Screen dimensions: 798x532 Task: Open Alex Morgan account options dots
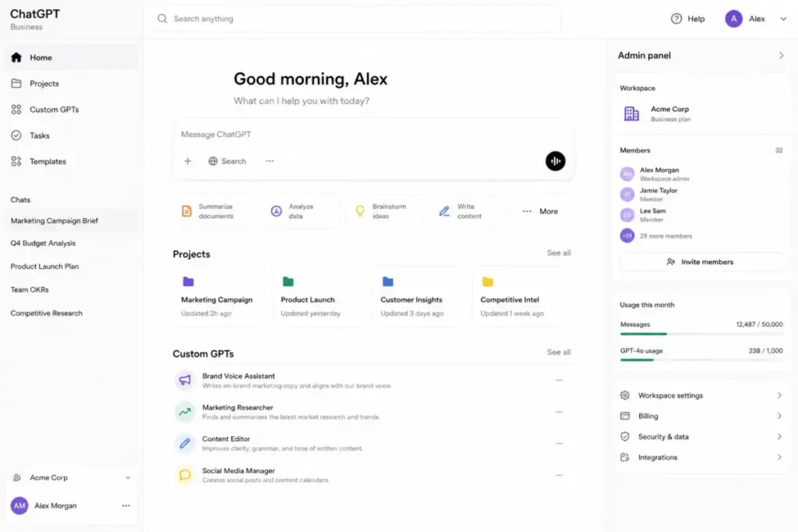pos(125,506)
